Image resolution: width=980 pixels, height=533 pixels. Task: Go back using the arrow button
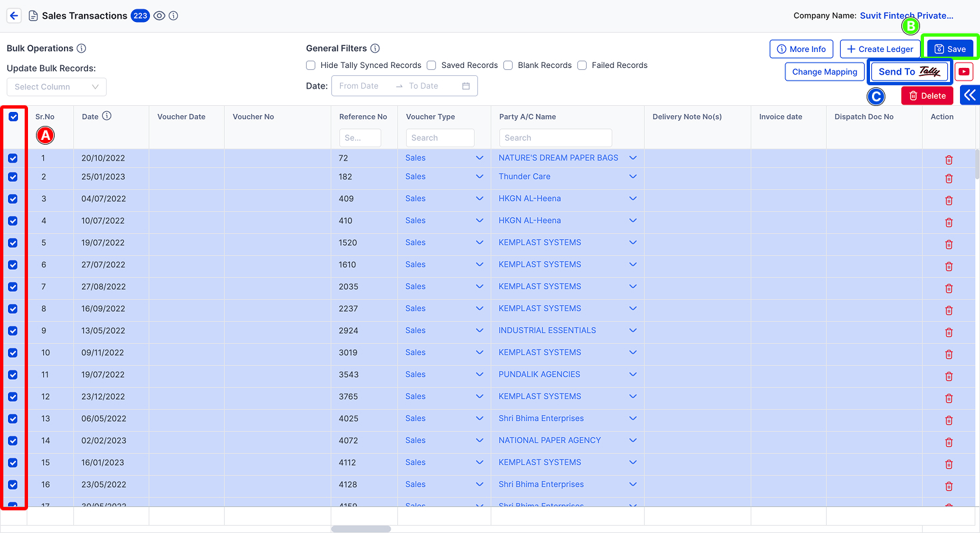(x=14, y=15)
